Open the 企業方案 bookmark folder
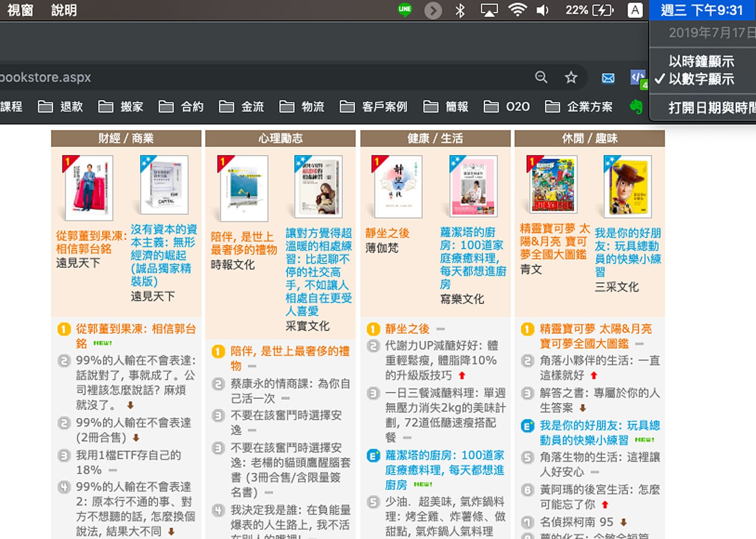Image resolution: width=756 pixels, height=539 pixels. tap(579, 106)
